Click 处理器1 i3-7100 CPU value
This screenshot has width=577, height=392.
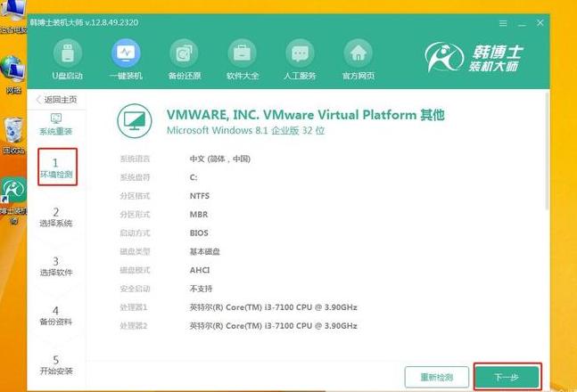(273, 307)
